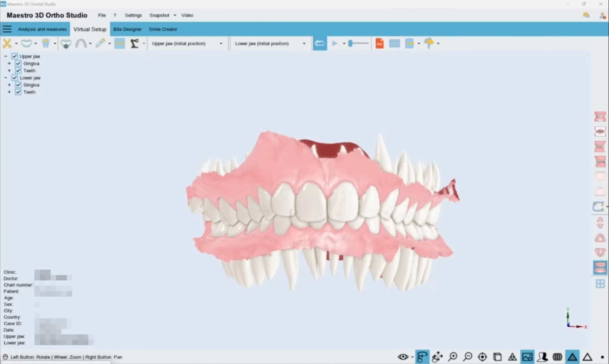Switch to the Bite Designer tab
This screenshot has height=364, width=609.
(127, 29)
